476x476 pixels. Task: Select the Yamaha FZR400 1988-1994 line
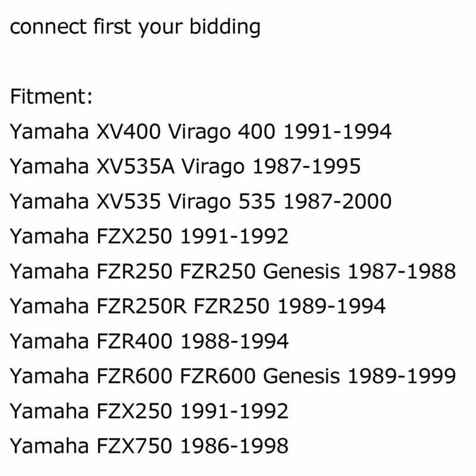coord(149,341)
